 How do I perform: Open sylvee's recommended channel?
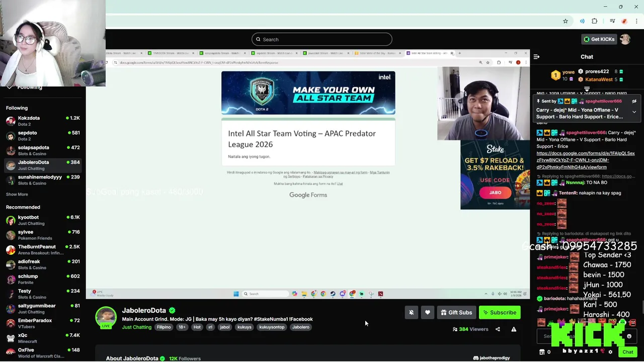(43, 235)
